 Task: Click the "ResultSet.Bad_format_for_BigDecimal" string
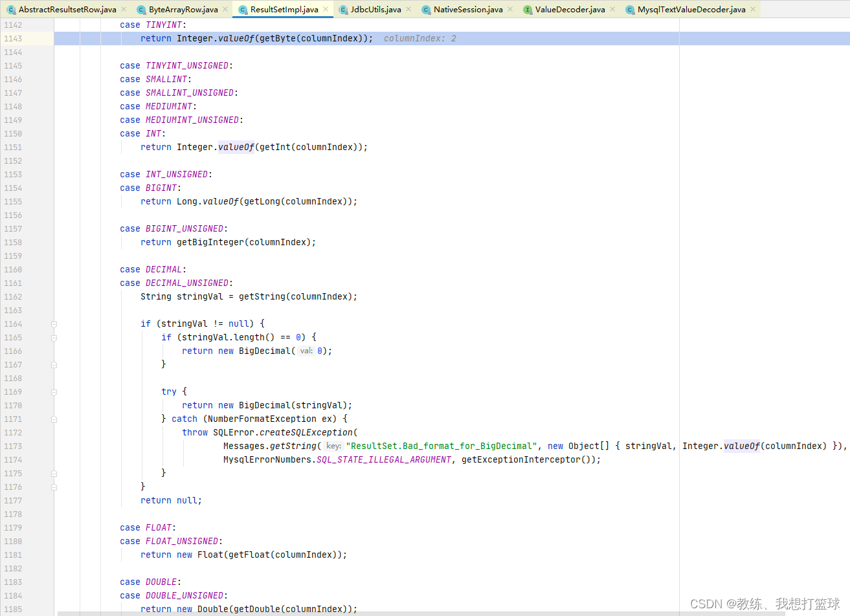click(442, 446)
